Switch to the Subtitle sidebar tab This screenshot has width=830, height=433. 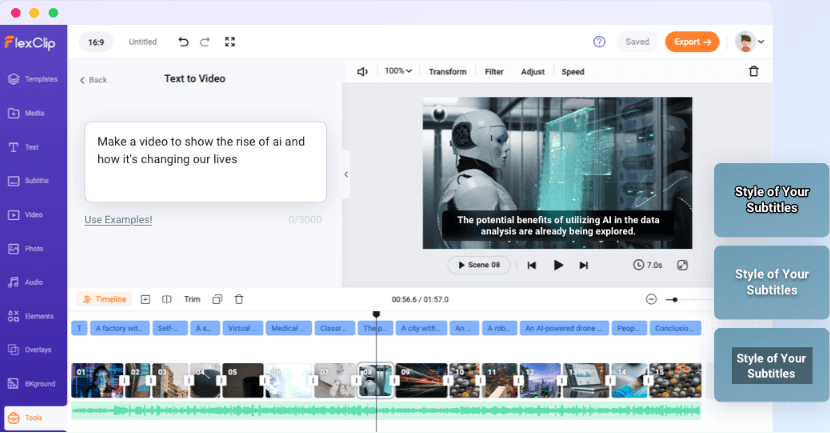point(33,181)
